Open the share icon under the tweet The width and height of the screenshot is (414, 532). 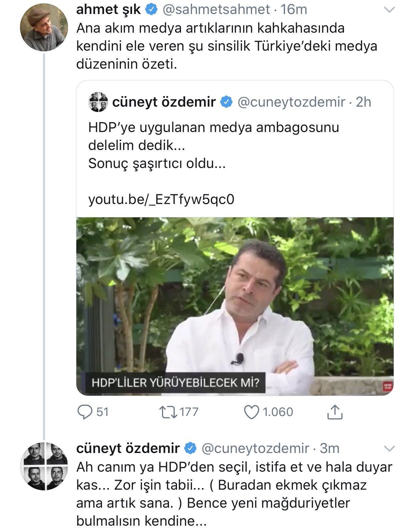[x=335, y=412]
